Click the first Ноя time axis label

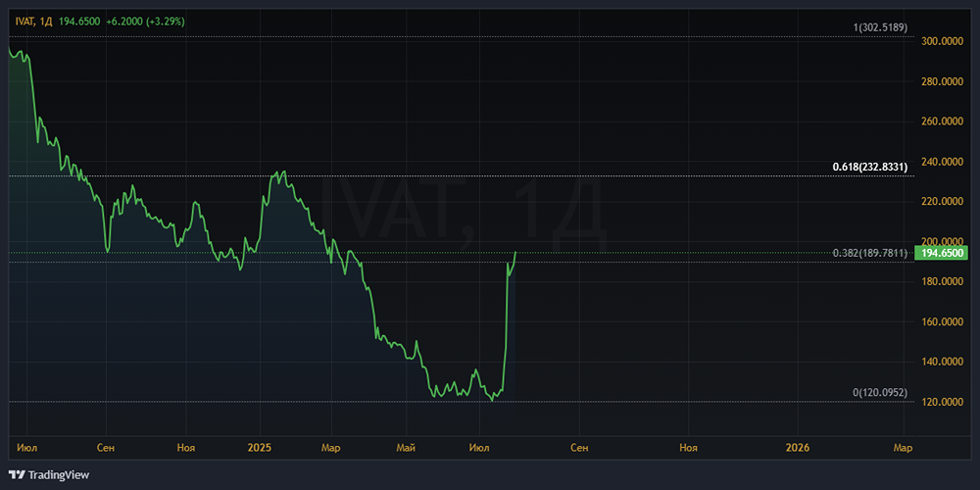click(186, 448)
